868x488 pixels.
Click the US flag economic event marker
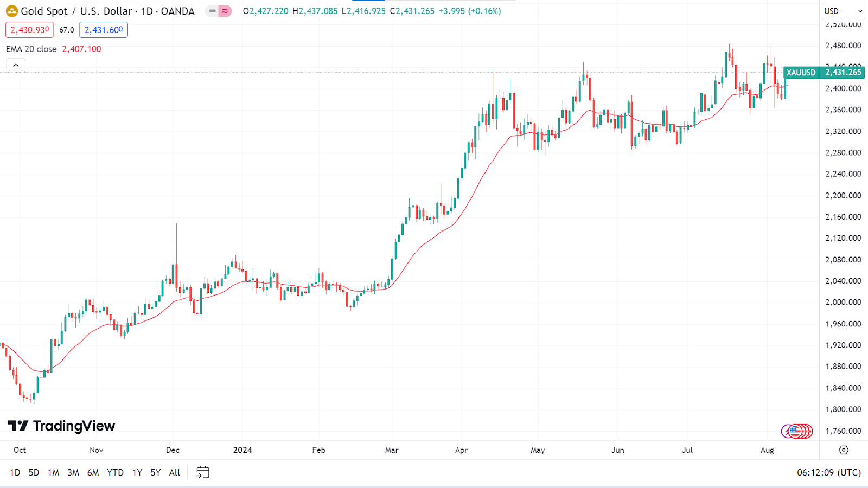point(795,431)
